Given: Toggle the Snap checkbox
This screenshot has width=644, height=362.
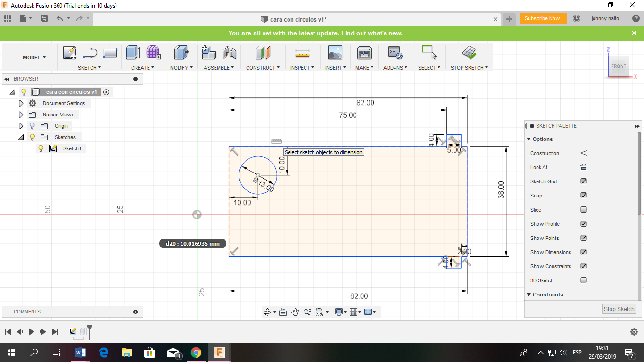Looking at the screenshot, I should [x=584, y=196].
